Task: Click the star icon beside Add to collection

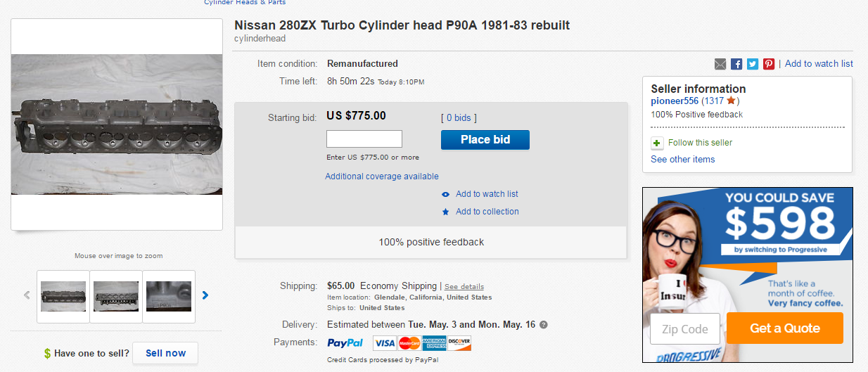Action: coord(445,212)
